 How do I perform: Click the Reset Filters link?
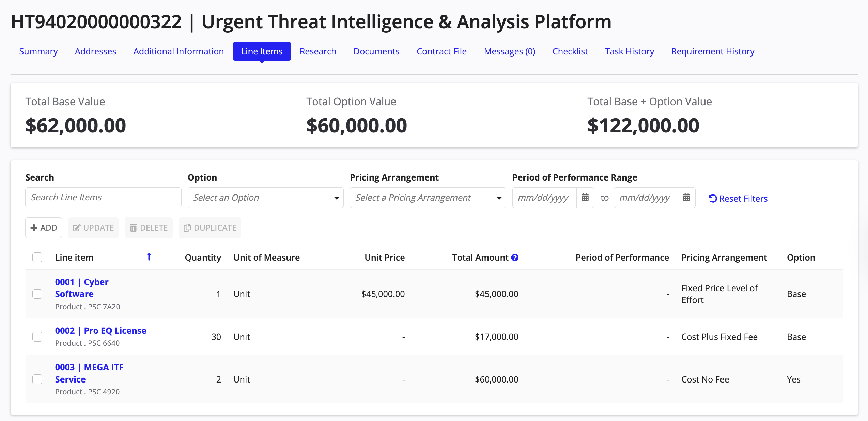[738, 199]
